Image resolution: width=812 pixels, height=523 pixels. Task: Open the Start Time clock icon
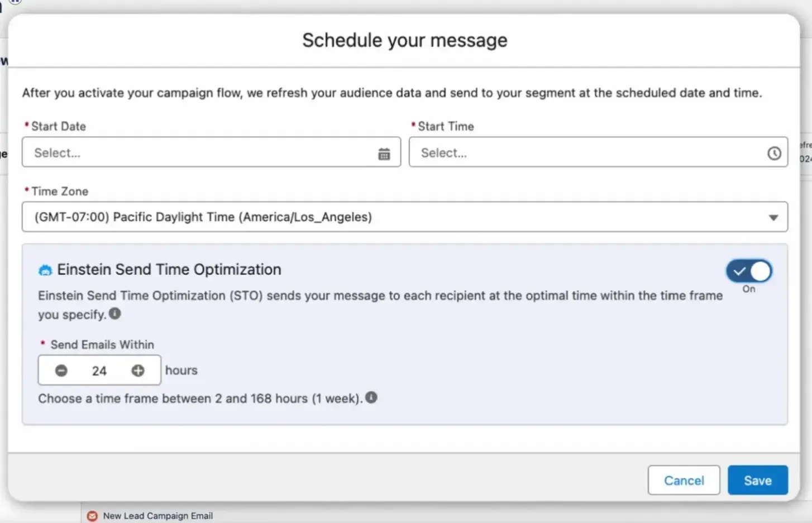[774, 153]
